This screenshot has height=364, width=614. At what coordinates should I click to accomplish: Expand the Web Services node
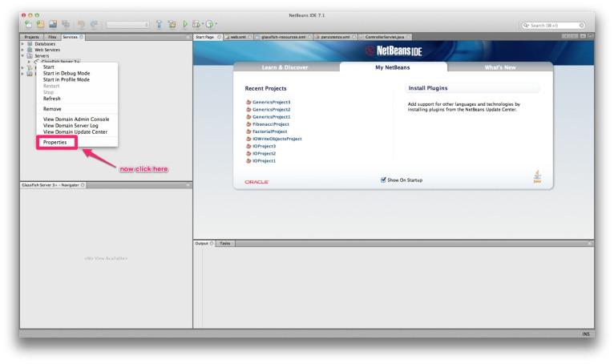tap(22, 50)
